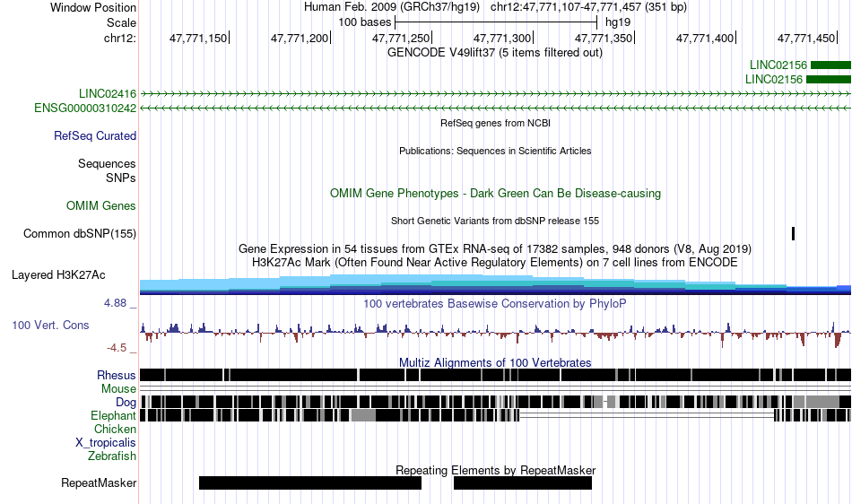Viewport: 852px width, 504px height.
Task: Click Publications: Sequences in Scientific Articles title
Action: [495, 151]
